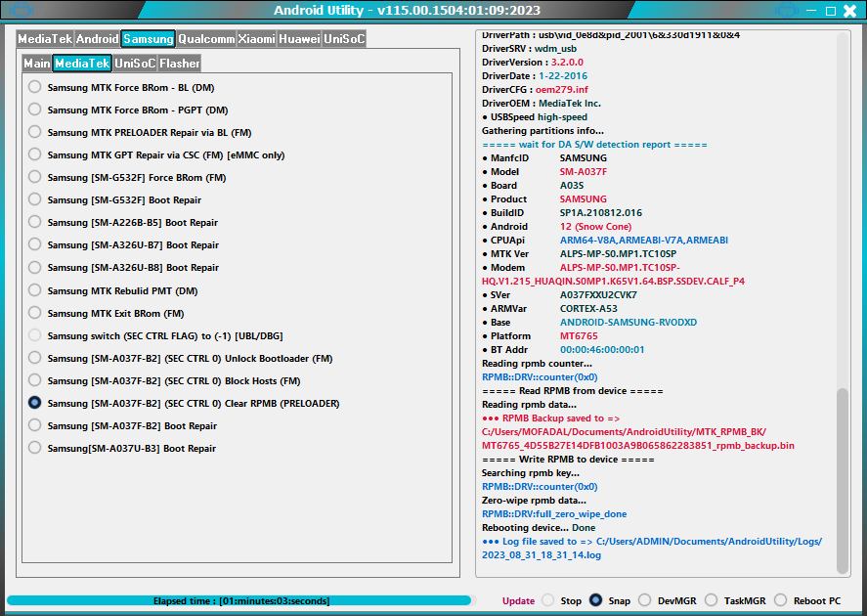
Task: Switch to the Qualcomm tab
Action: pyautogui.click(x=206, y=39)
